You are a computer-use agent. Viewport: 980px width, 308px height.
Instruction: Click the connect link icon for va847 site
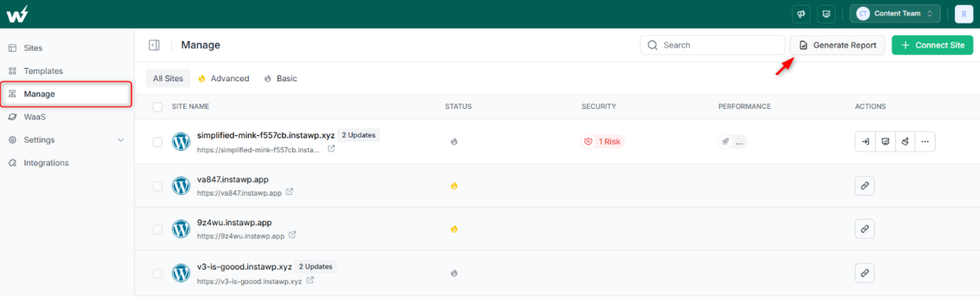[x=865, y=186]
